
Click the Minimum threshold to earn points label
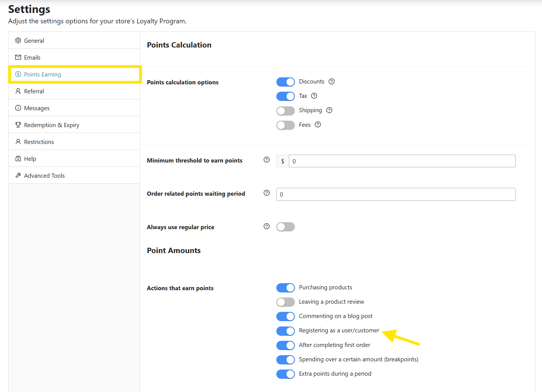195,161
